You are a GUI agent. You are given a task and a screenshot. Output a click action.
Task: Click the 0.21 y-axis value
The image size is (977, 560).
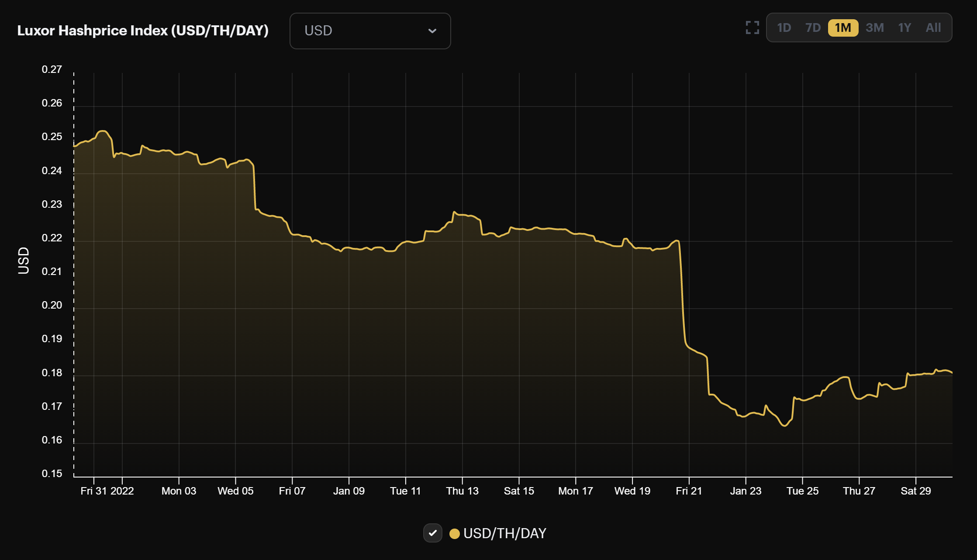tap(52, 271)
